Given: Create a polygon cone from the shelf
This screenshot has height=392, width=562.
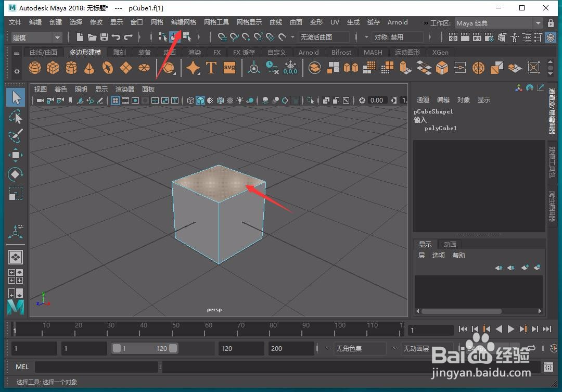Looking at the screenshot, I should (x=90, y=68).
